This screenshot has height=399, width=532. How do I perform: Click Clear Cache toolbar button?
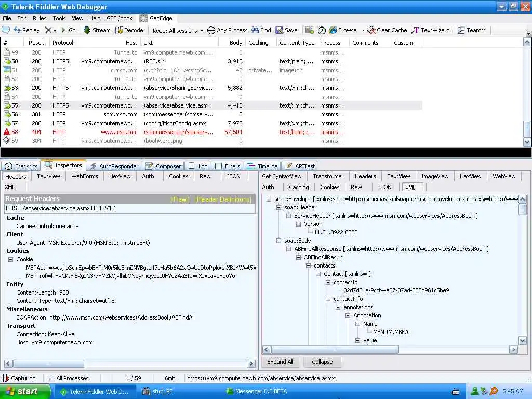387,30
